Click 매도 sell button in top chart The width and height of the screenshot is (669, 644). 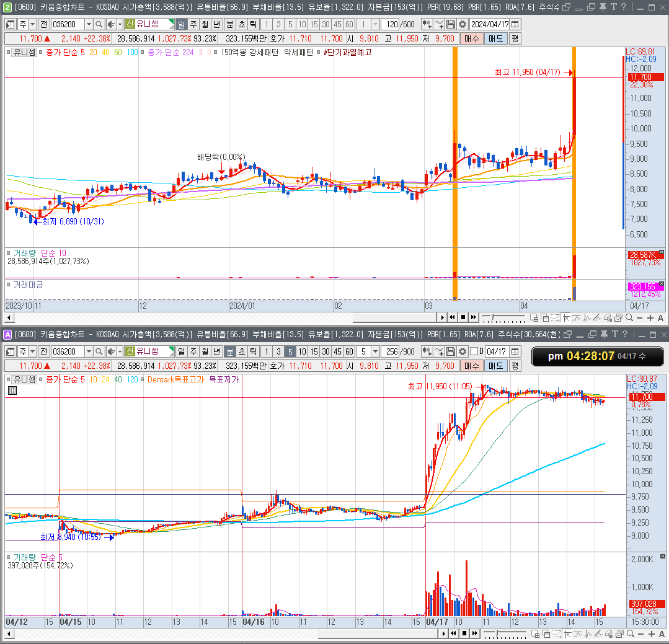click(495, 38)
